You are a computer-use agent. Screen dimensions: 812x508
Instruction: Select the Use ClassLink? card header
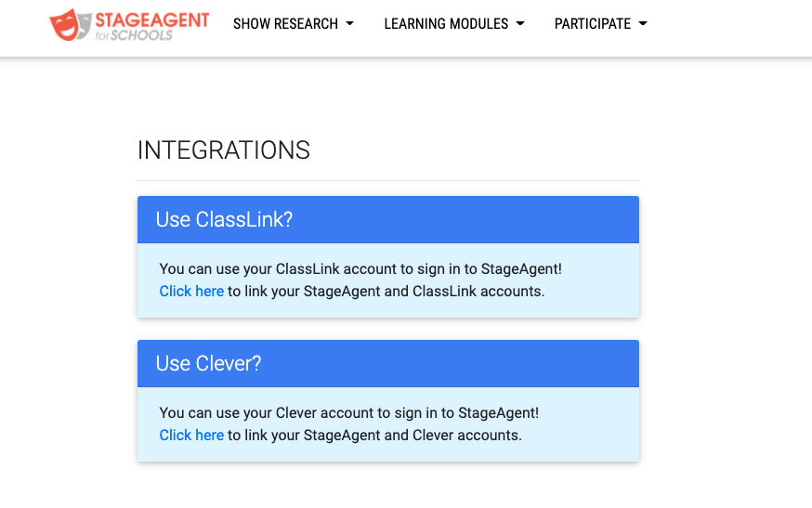[x=387, y=219]
